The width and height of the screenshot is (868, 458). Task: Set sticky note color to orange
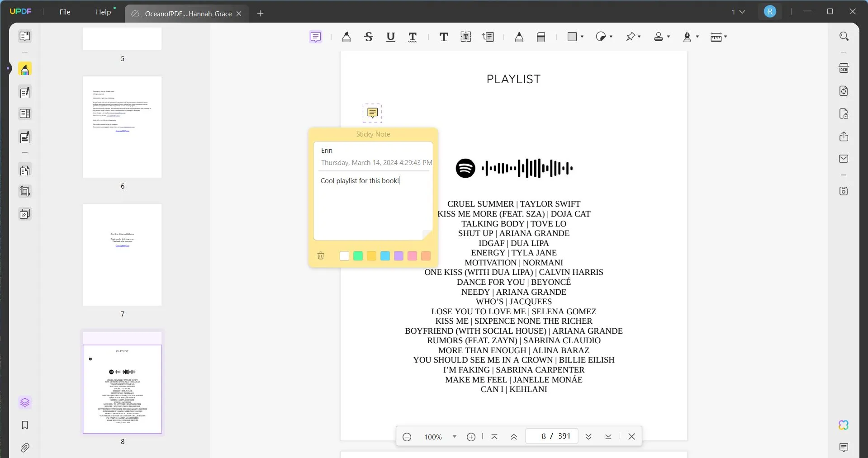tap(426, 256)
